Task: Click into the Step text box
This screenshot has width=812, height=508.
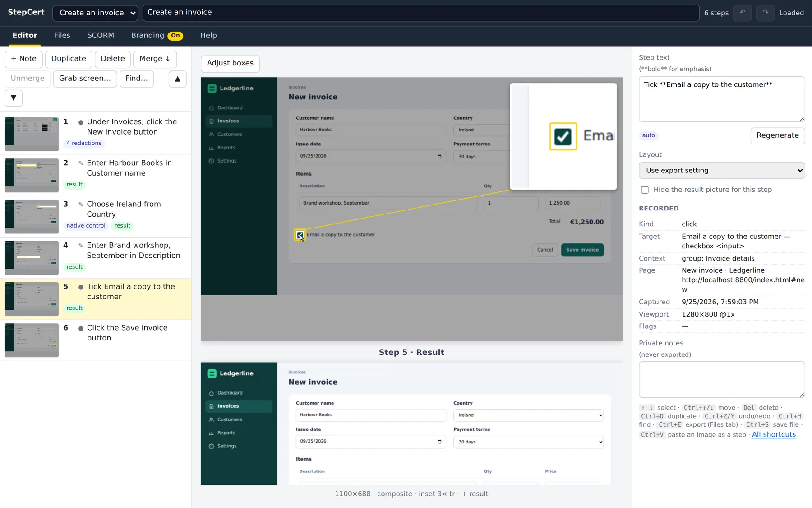Action: click(x=722, y=99)
